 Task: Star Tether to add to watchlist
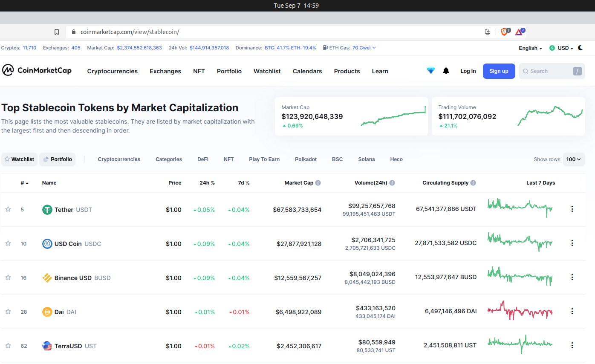click(x=8, y=209)
